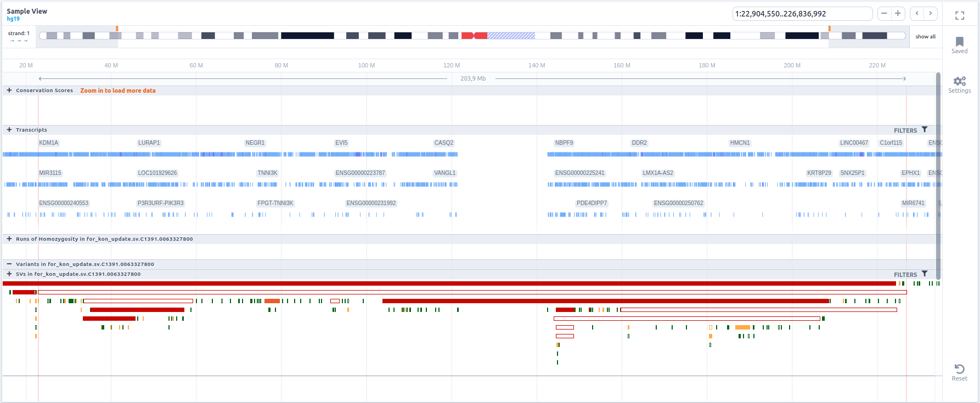Expand the Runs of Homozygosity track
980x403 pixels.
(x=9, y=239)
